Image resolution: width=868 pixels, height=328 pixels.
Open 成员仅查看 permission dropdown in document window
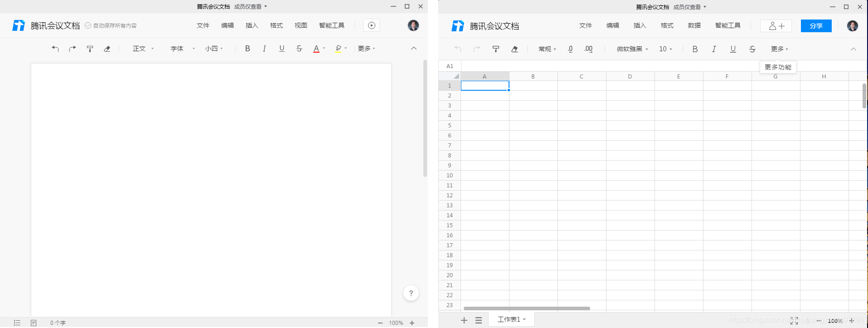point(251,6)
